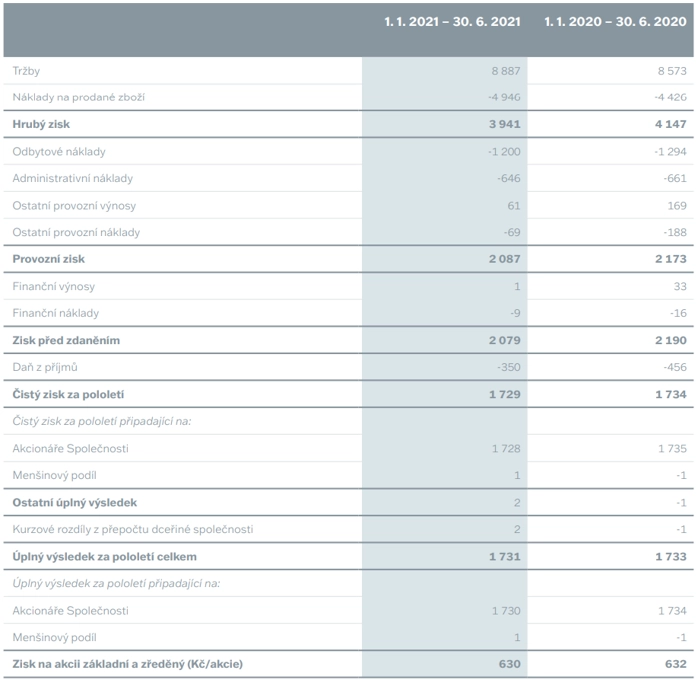Select the Zisk před zdaněním row label
The height and width of the screenshot is (683, 698).
point(66,340)
